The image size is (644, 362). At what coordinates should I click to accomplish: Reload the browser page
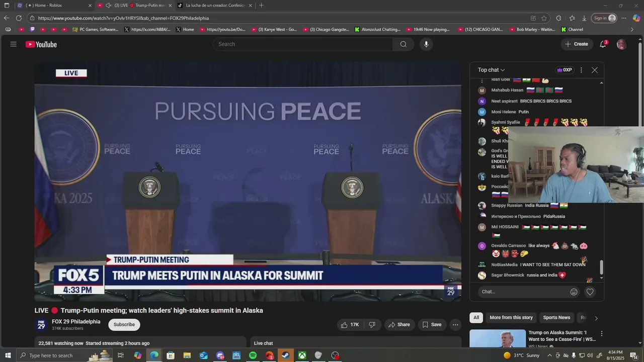(x=19, y=18)
